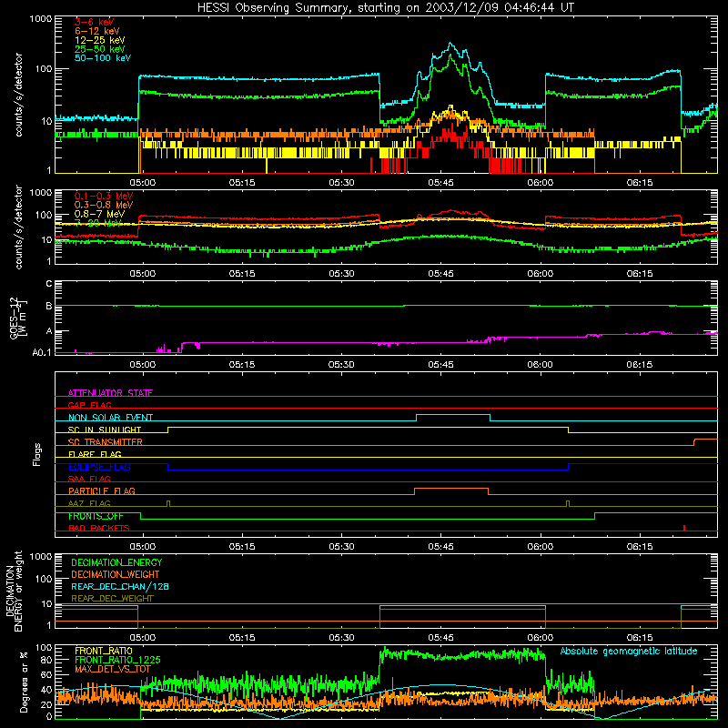Select the REAR_DEC_CHAN/128 legend label

pyautogui.click(x=120, y=586)
